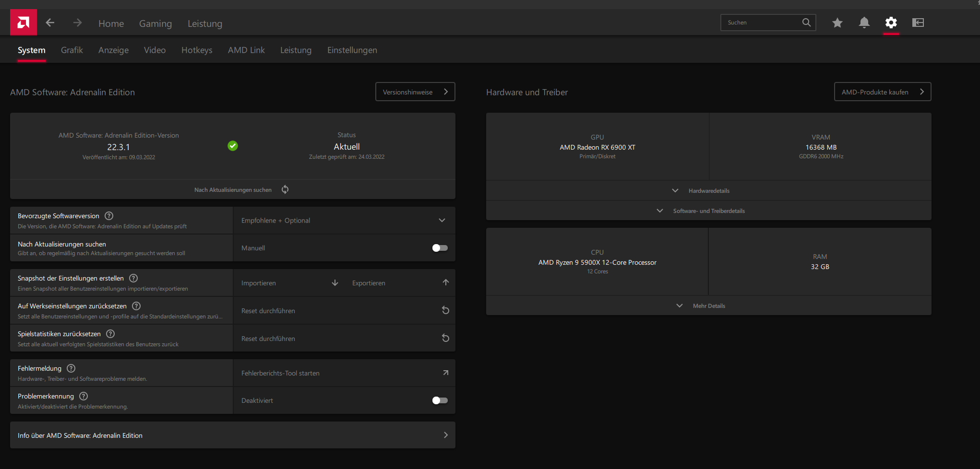Click the RAM 32 GB value

click(820, 267)
